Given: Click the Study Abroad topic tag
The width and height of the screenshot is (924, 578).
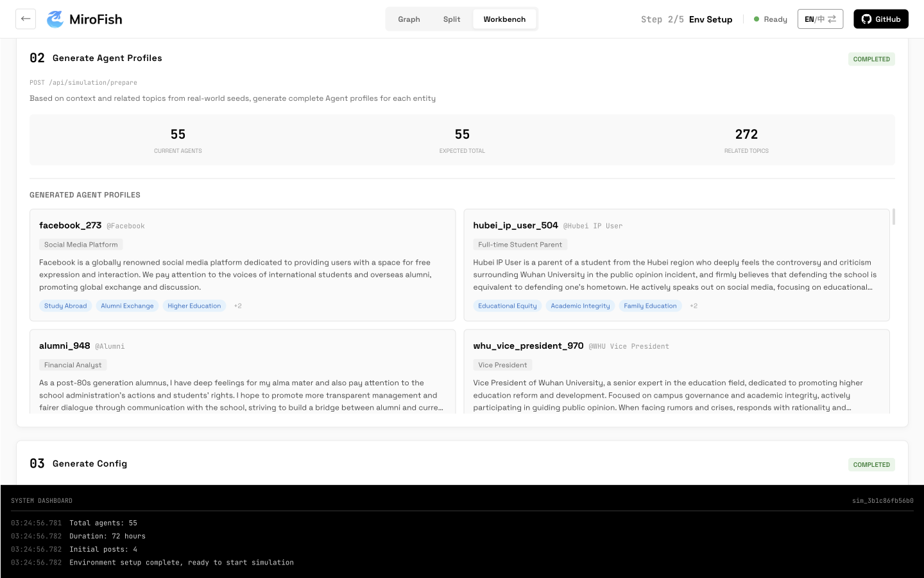Looking at the screenshot, I should pos(65,306).
